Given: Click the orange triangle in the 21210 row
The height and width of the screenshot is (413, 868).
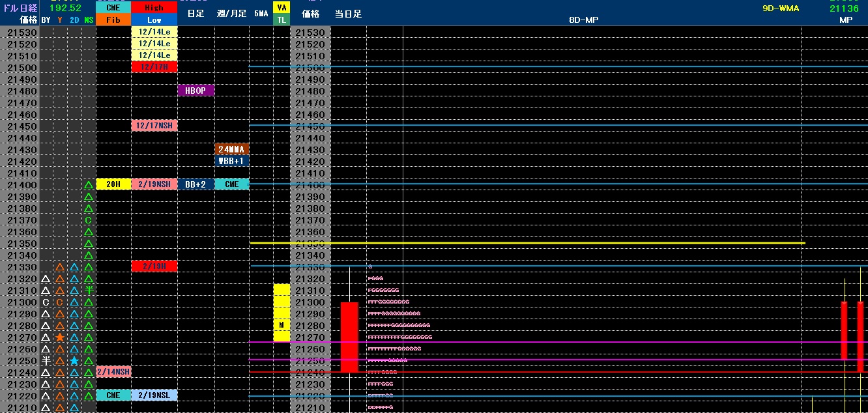Looking at the screenshot, I should pyautogui.click(x=60, y=407).
